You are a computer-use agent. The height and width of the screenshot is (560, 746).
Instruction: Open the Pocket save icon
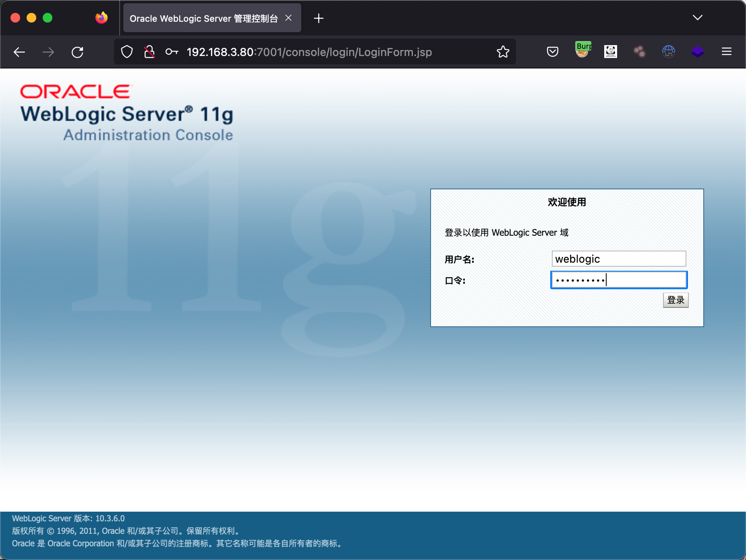coord(552,52)
